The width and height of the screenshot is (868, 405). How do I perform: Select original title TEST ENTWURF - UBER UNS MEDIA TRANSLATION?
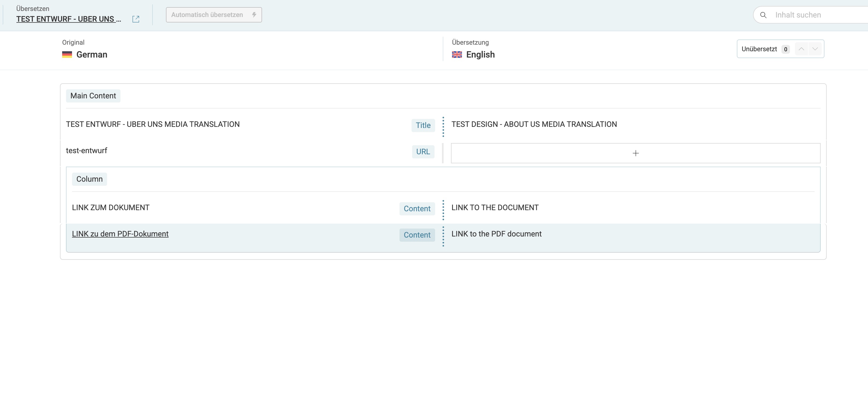click(x=153, y=124)
